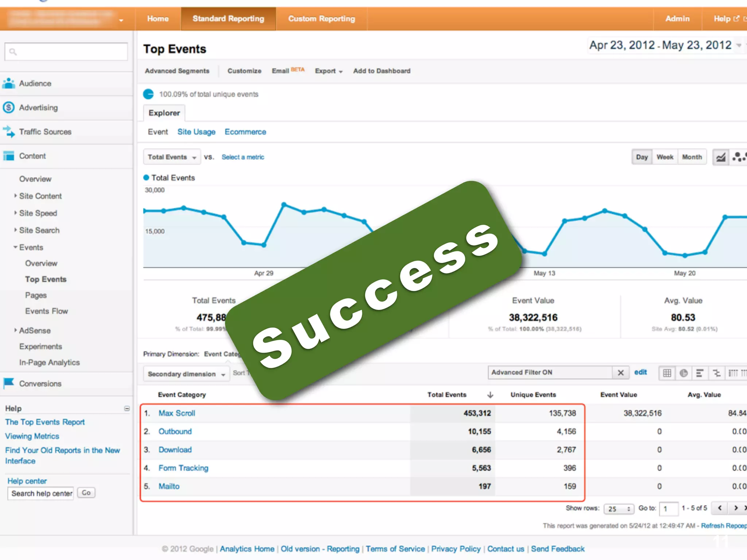Open the Max Scroll event category link

[x=177, y=413]
